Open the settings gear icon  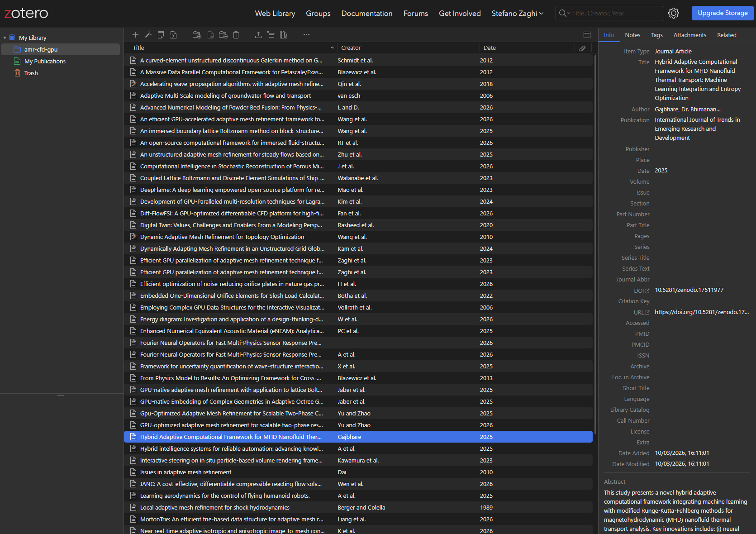[x=674, y=13]
